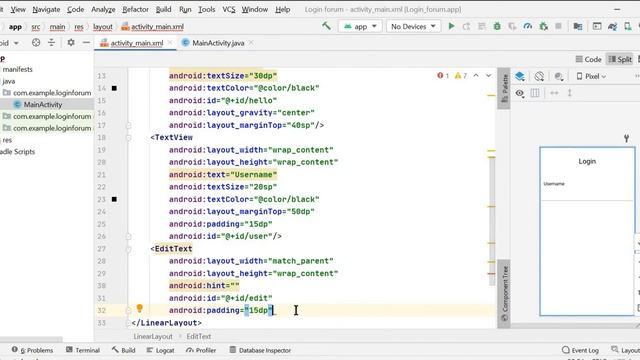Image resolution: width=640 pixels, height=360 pixels.
Task: Click horizontal expand arrows icon in preview
Action: (554, 93)
